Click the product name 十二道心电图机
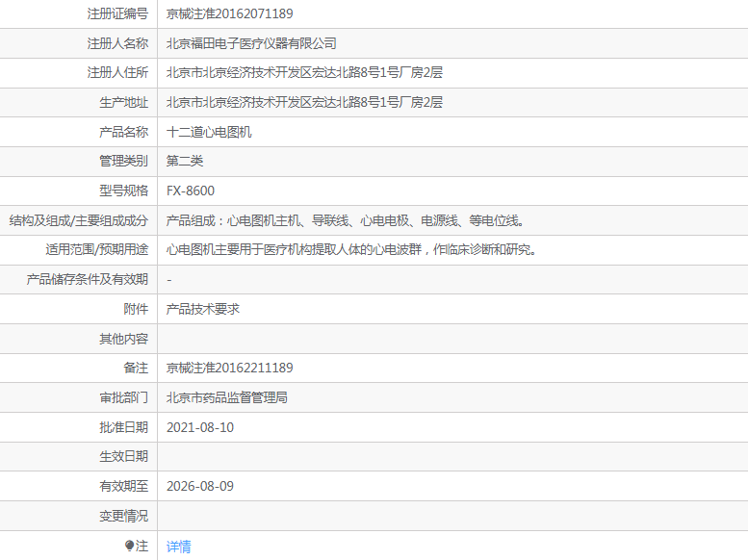The height and width of the screenshot is (560, 748). click(x=209, y=132)
